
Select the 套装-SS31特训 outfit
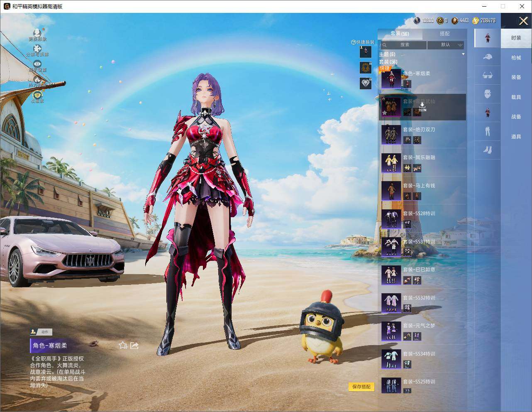click(422, 247)
